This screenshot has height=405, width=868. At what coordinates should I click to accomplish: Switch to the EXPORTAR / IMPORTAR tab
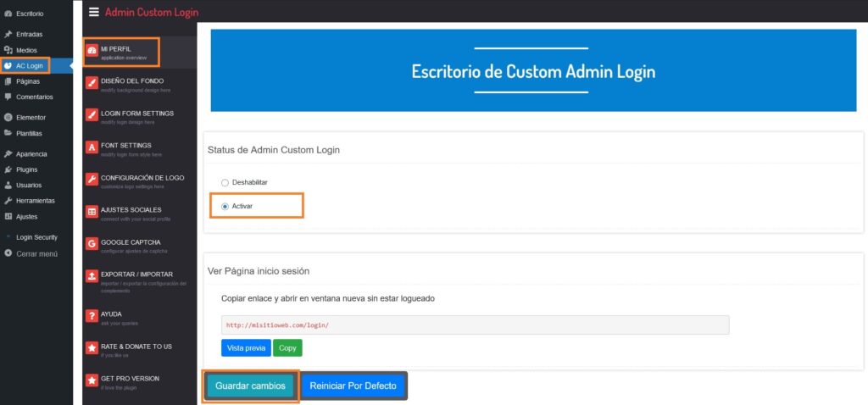(x=140, y=281)
